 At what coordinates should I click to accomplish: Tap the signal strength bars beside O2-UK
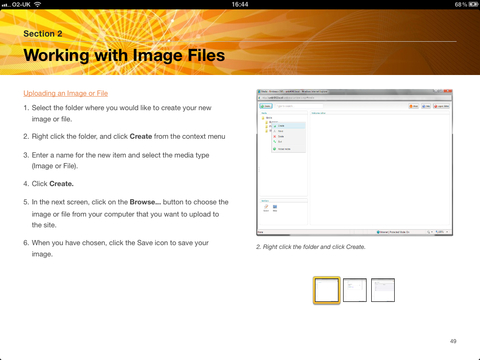click(6, 5)
